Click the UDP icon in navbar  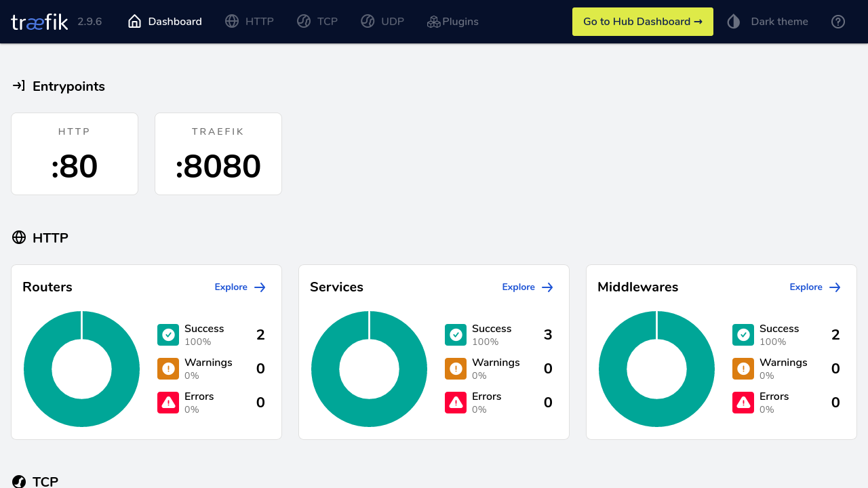368,21
